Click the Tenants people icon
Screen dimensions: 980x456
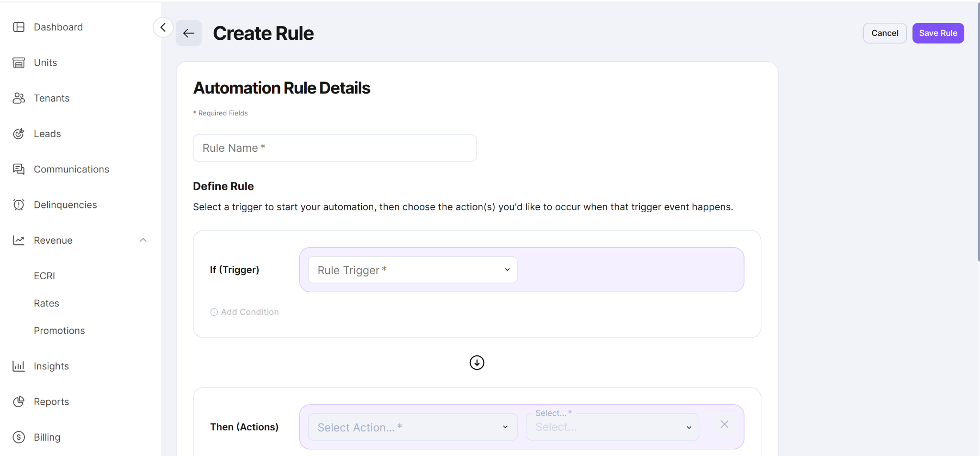[x=19, y=98]
